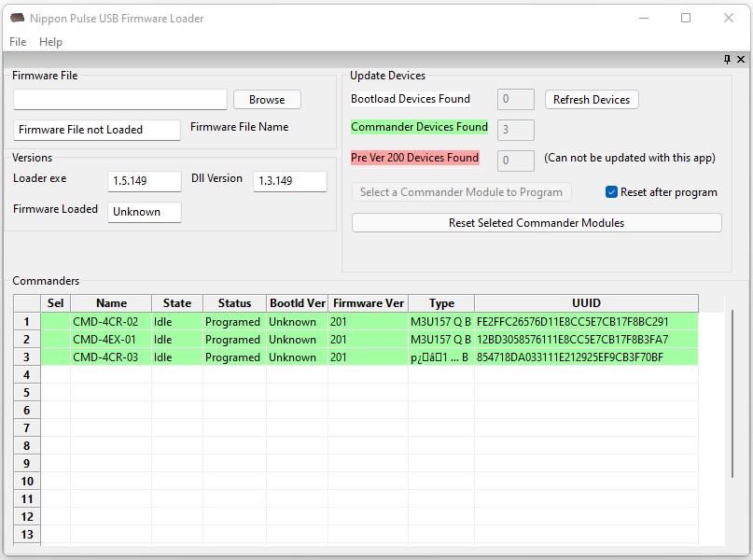Maximize the Firmware Loader window

686,19
